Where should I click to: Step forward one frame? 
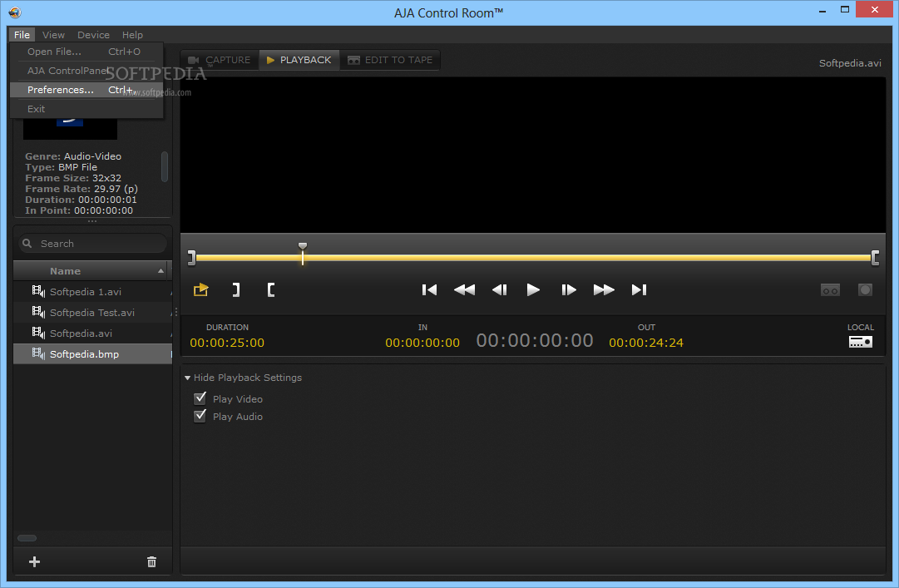(x=569, y=290)
